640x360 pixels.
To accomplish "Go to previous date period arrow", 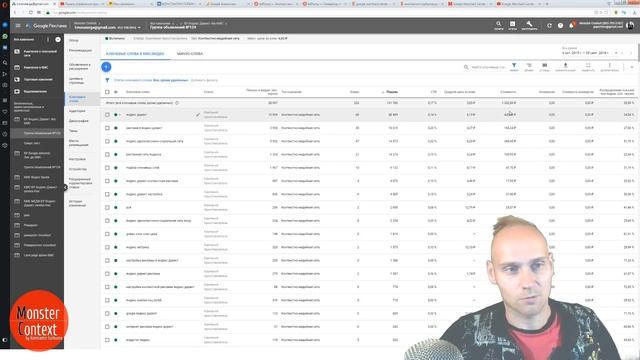I will click(622, 53).
